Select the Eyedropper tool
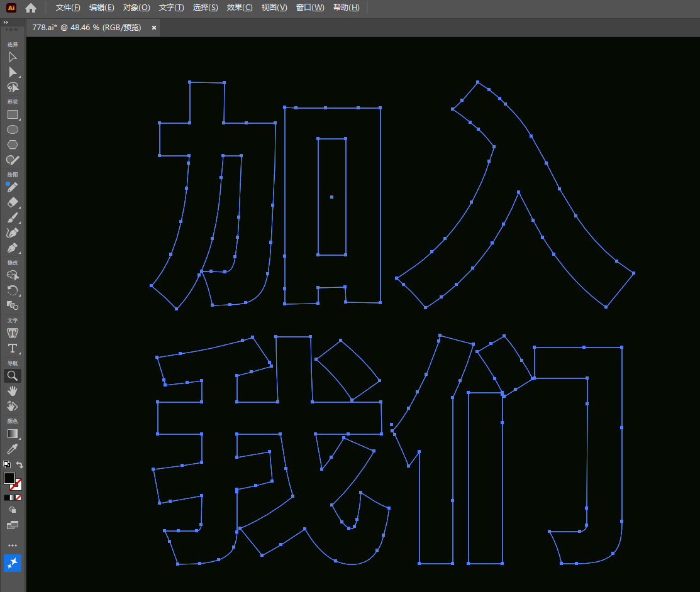 [13, 449]
